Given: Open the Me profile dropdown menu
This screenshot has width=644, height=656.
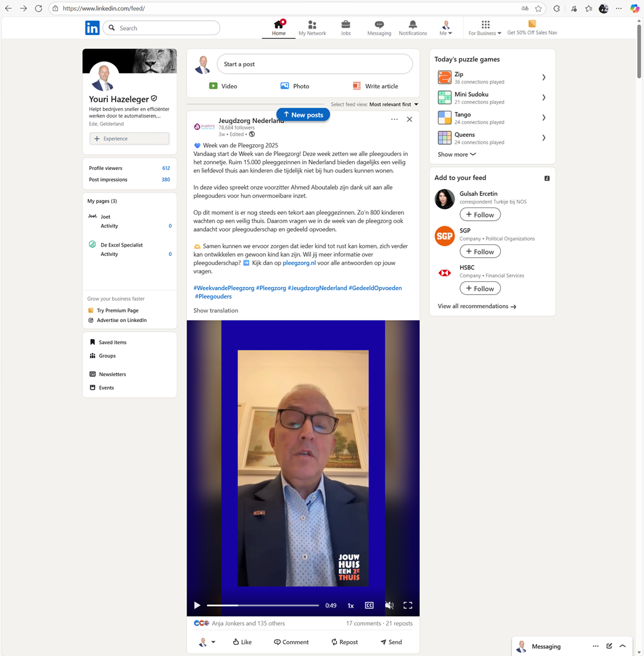Looking at the screenshot, I should (x=446, y=27).
